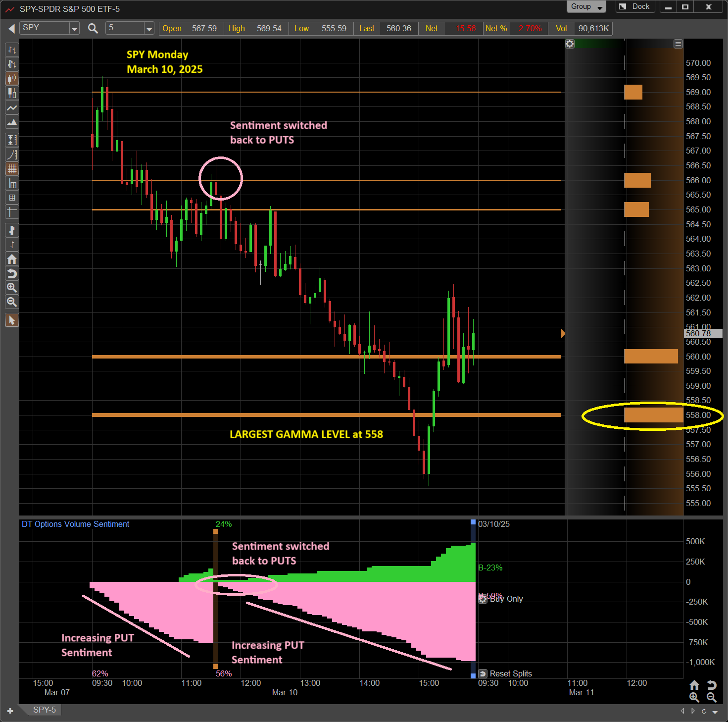Click the Net % value -2.70%

tap(529, 28)
